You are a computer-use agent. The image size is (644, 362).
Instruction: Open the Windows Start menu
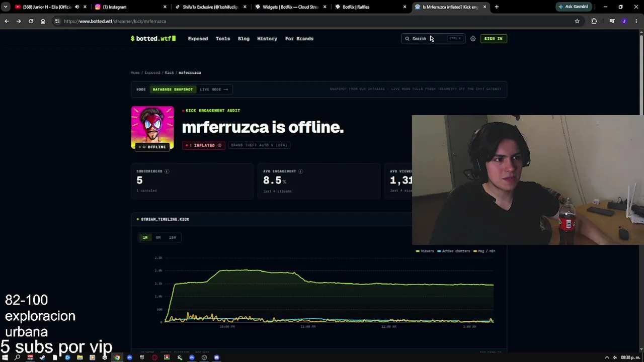[x=5, y=357]
